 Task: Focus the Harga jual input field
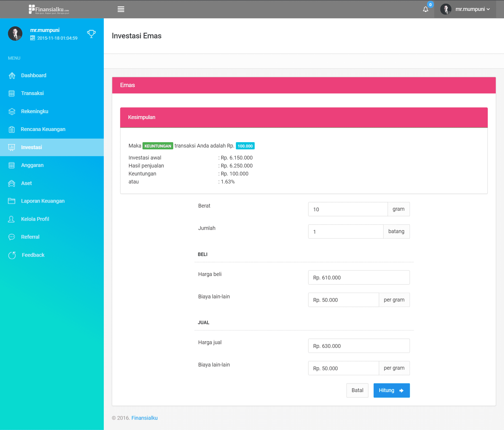click(x=359, y=346)
